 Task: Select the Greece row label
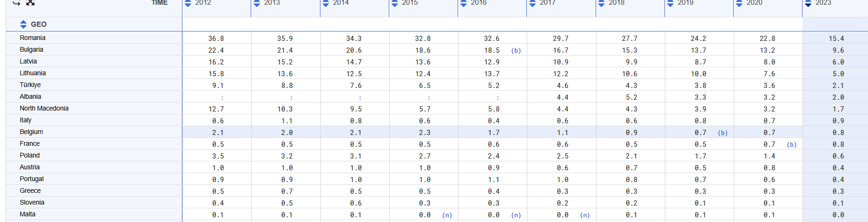[30, 190]
